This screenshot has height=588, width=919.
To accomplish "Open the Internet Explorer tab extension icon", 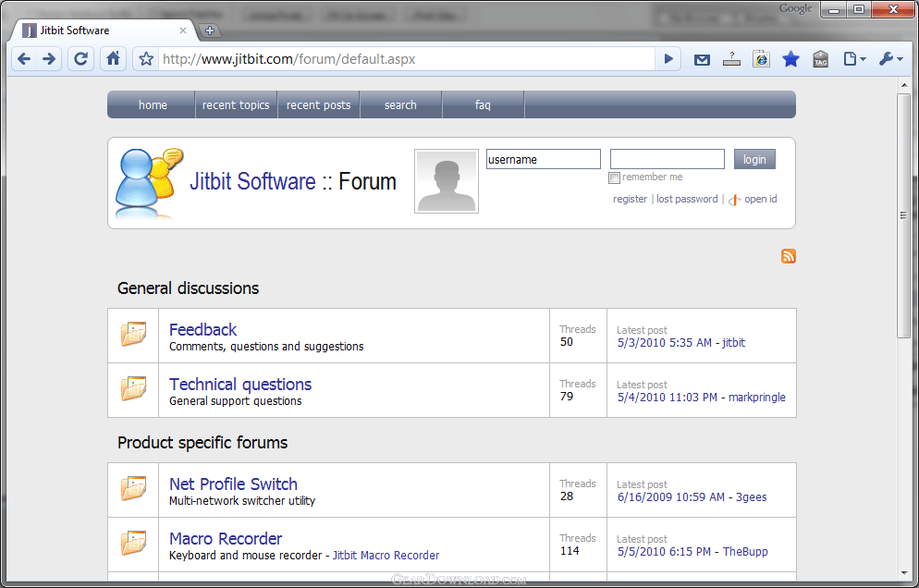I will (x=761, y=59).
